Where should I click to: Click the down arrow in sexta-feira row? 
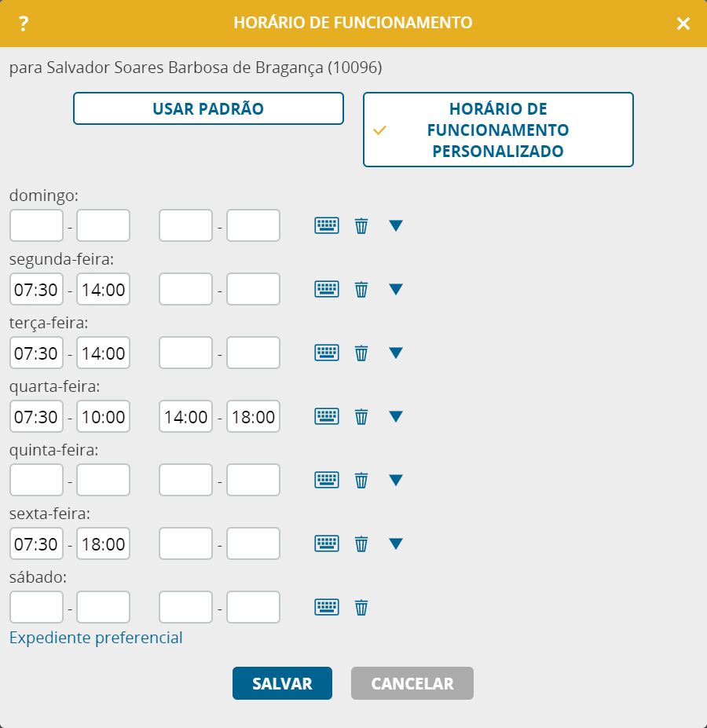point(396,543)
